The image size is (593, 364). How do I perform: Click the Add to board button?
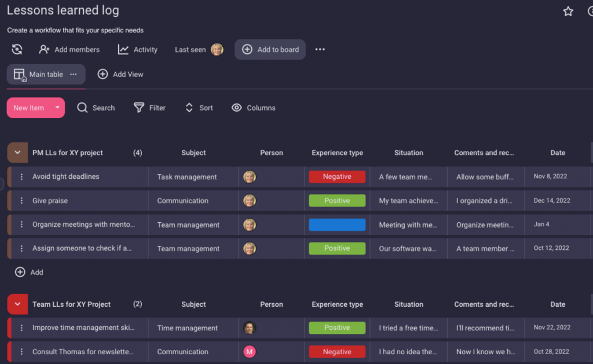click(x=270, y=50)
